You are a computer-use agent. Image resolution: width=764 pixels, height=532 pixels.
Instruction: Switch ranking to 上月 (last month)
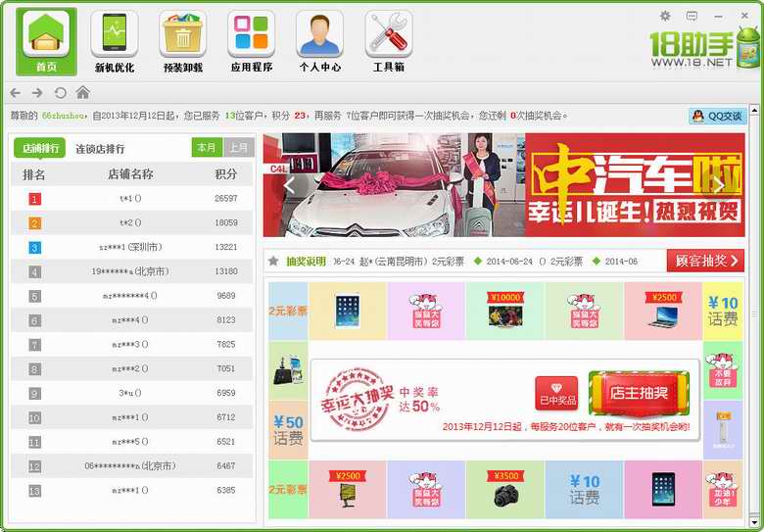[238, 148]
